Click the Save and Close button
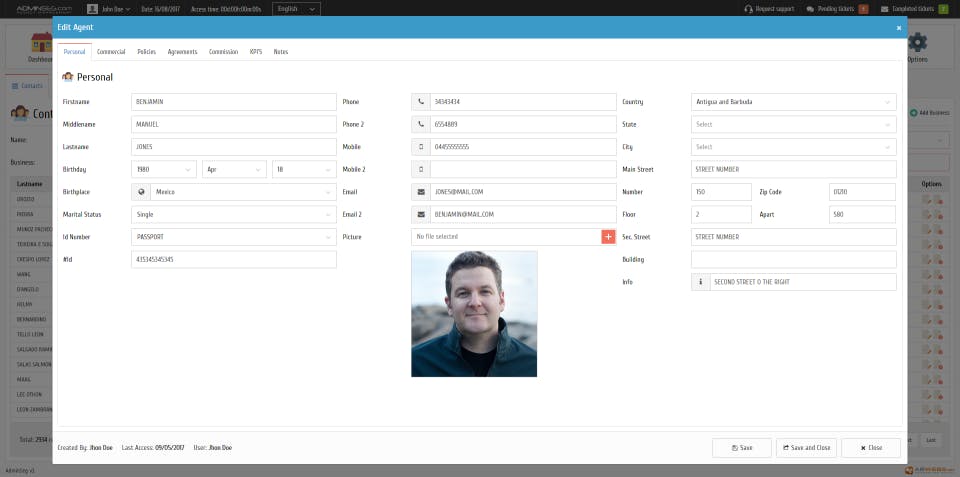This screenshot has height=477, width=960. (x=806, y=448)
